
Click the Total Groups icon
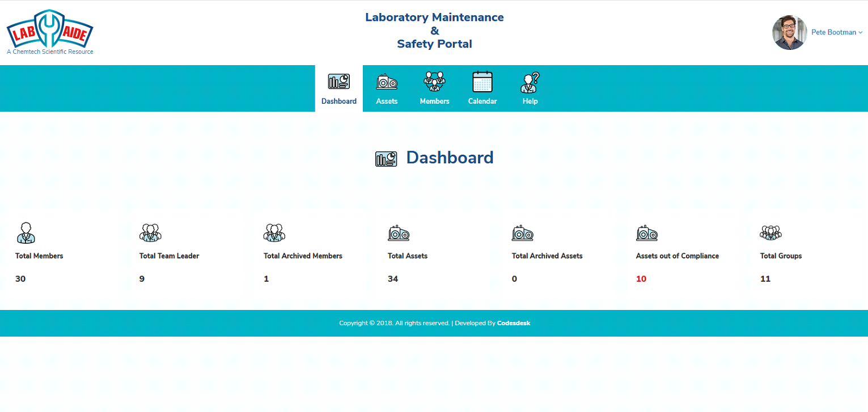point(770,232)
